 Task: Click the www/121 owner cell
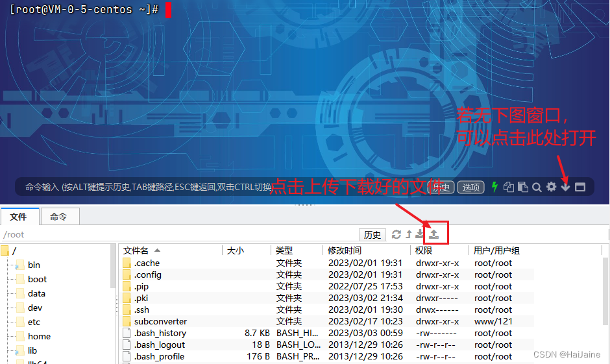point(493,321)
